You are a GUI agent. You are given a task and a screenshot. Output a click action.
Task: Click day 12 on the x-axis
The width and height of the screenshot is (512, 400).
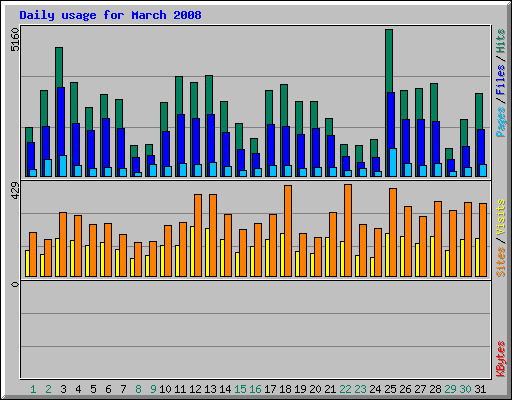(195, 389)
